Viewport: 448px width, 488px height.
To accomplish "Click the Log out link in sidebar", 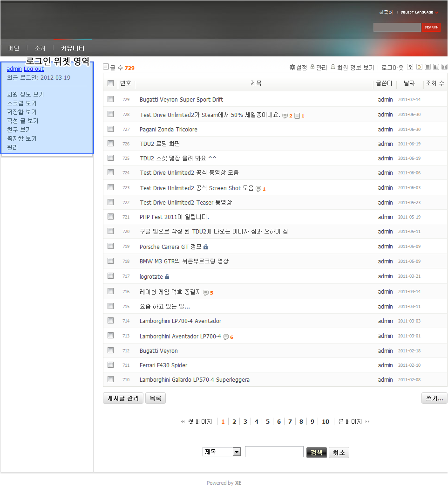I will pos(34,69).
